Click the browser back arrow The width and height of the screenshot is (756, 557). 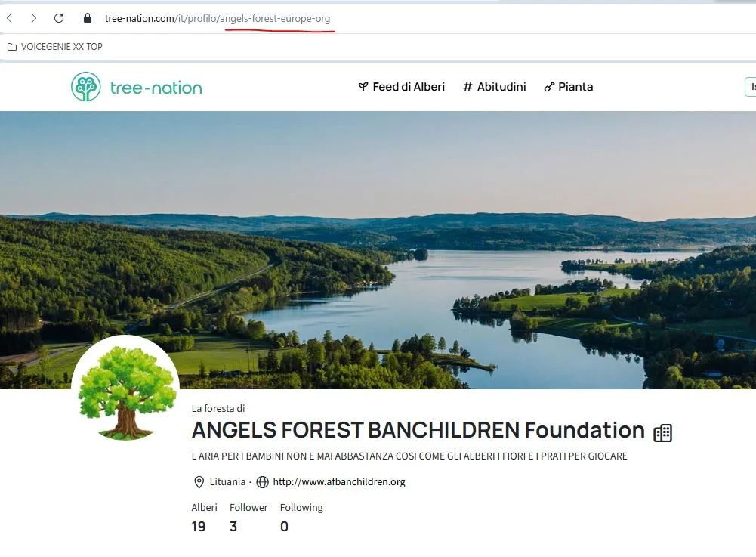click(x=10, y=18)
